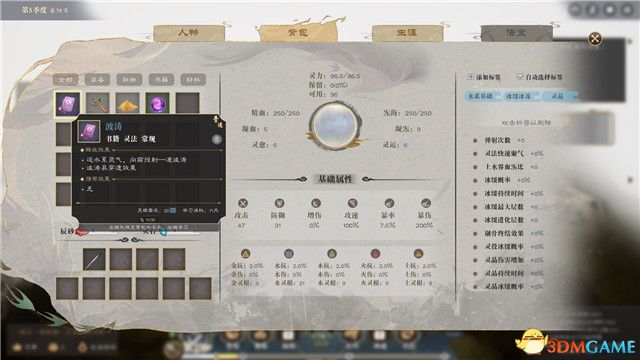640x360 pixels.
Task: Click the last blurred top-right system icon
Action: pyautogui.click(x=627, y=9)
